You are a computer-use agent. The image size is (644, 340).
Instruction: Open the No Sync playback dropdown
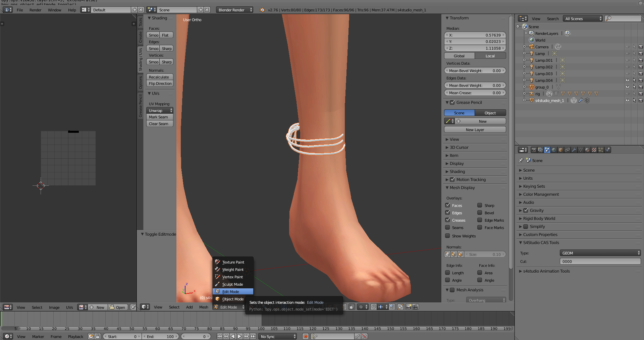(x=278, y=336)
